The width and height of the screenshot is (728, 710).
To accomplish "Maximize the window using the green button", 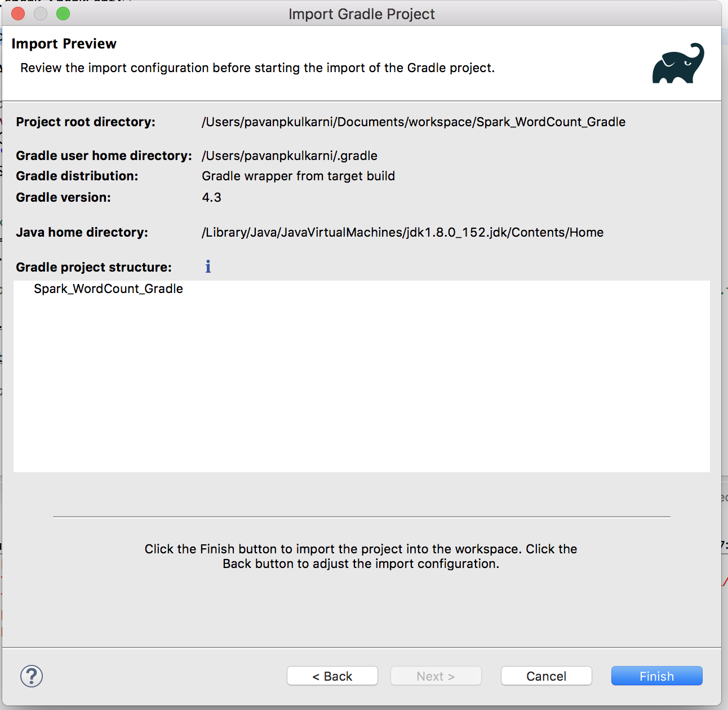I will (x=63, y=14).
